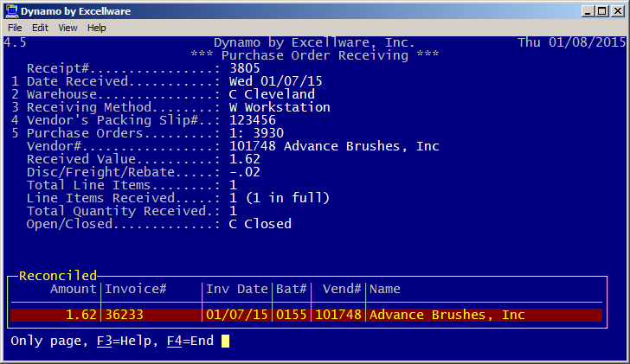630x364 pixels.
Task: Open the File menu
Action: [15, 28]
